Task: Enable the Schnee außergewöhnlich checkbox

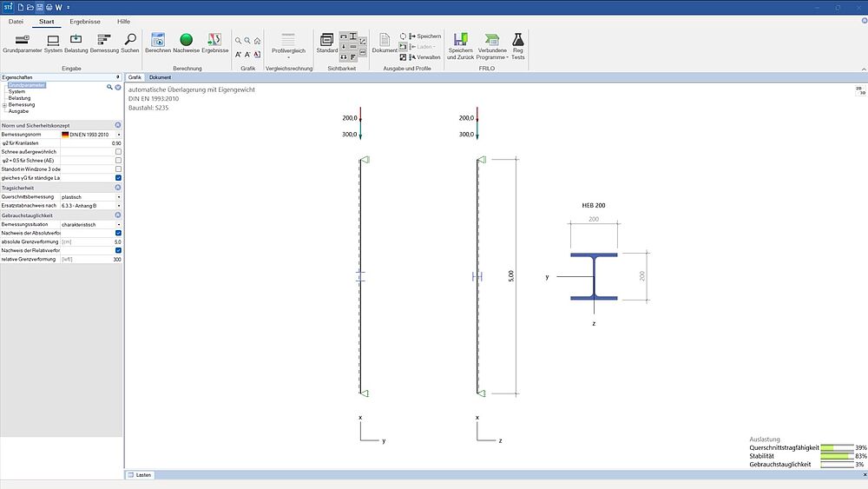Action: click(x=118, y=152)
